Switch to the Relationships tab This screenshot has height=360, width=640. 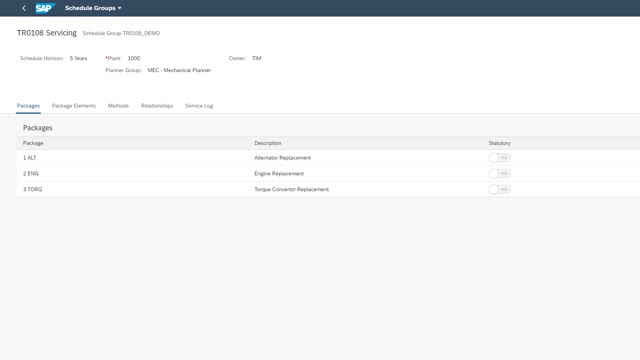click(157, 106)
